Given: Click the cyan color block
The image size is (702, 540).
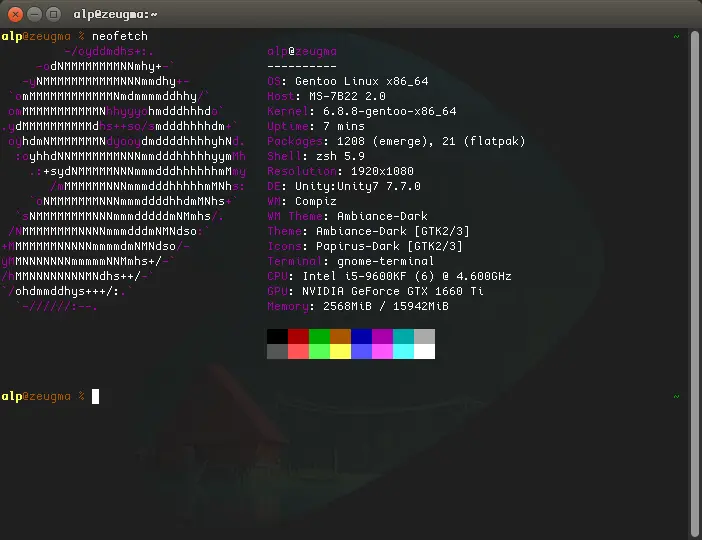Looking at the screenshot, I should coord(404,351).
